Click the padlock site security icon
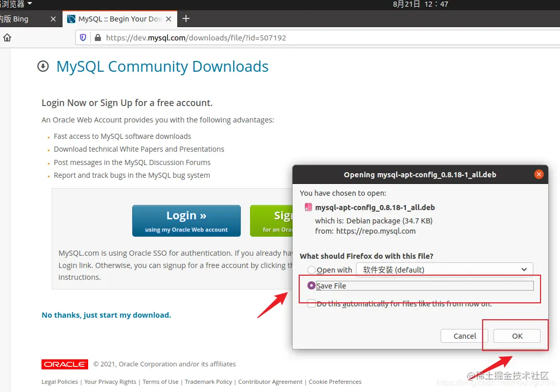Image resolution: width=560 pixels, height=392 pixels. pyautogui.click(x=97, y=37)
